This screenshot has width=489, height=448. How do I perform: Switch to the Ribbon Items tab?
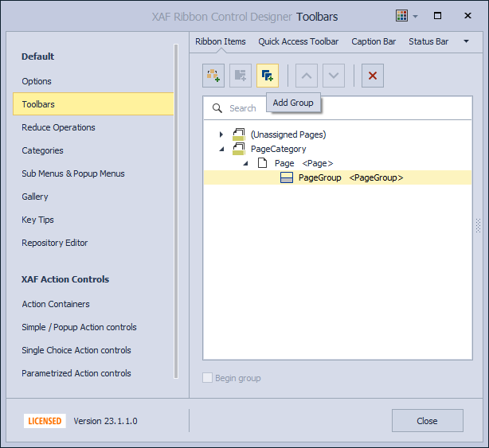(221, 41)
